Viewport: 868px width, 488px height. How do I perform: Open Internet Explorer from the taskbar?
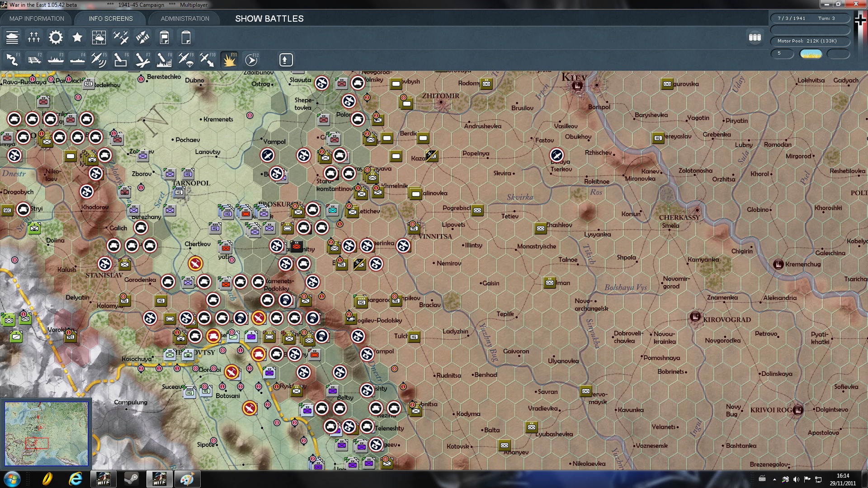point(75,479)
